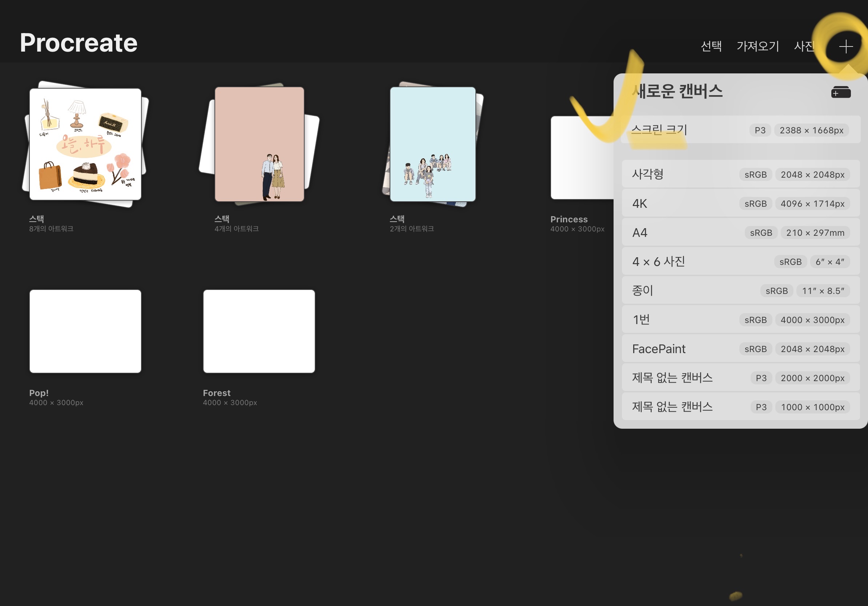Image resolution: width=868 pixels, height=606 pixels.
Task: Open the 사진 photo option
Action: coord(804,46)
